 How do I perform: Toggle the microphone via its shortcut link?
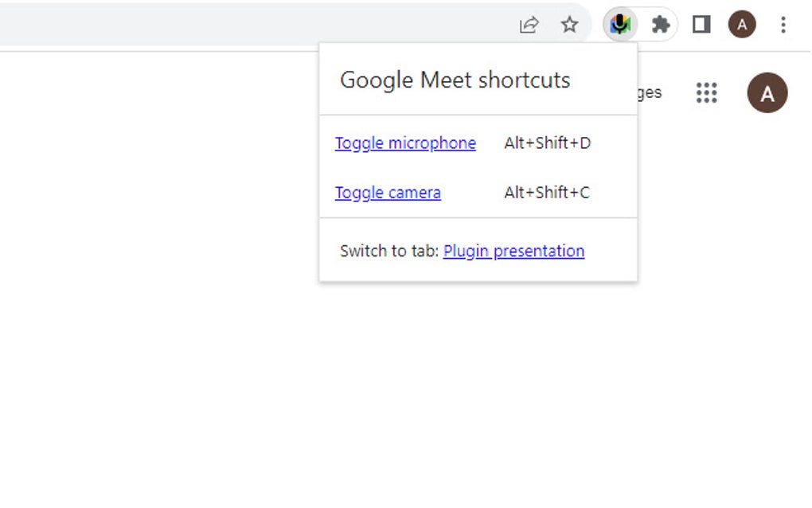(404, 143)
